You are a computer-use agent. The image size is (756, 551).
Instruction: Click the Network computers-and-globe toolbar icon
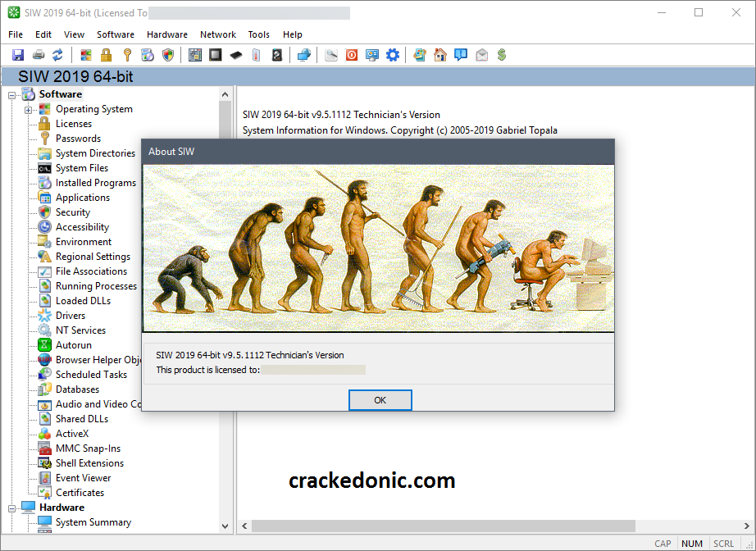tap(304, 55)
